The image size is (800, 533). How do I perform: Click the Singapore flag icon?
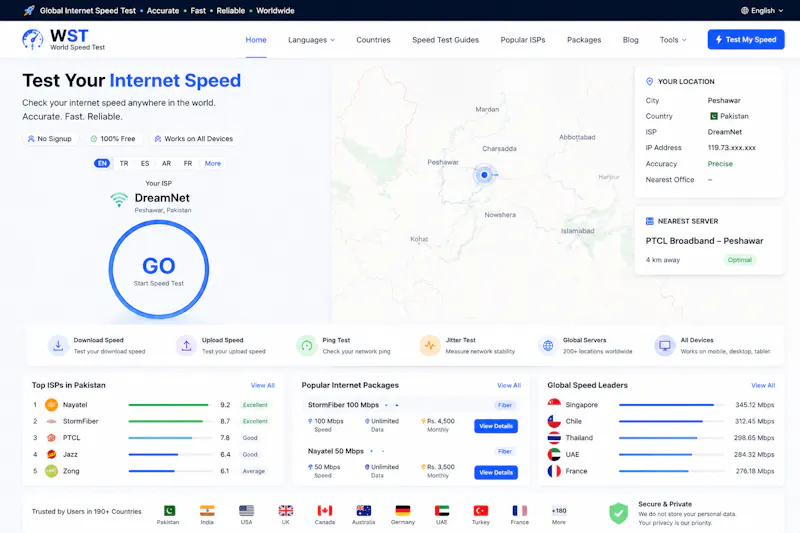(x=554, y=404)
